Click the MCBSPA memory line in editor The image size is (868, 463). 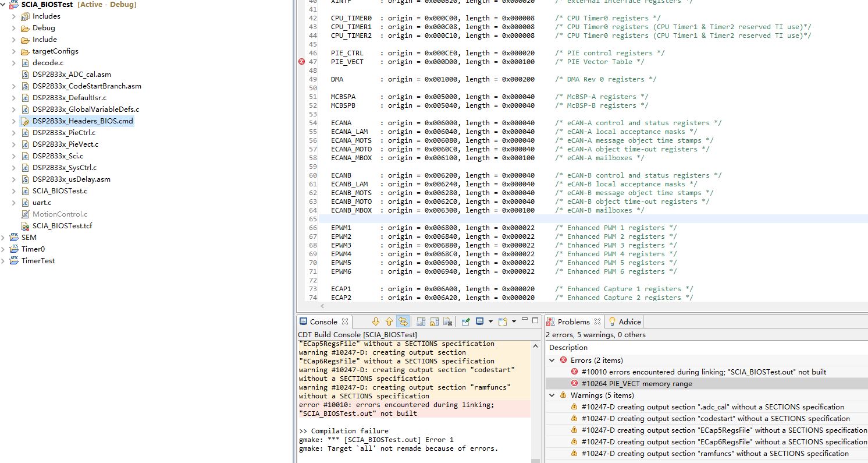tap(489, 97)
